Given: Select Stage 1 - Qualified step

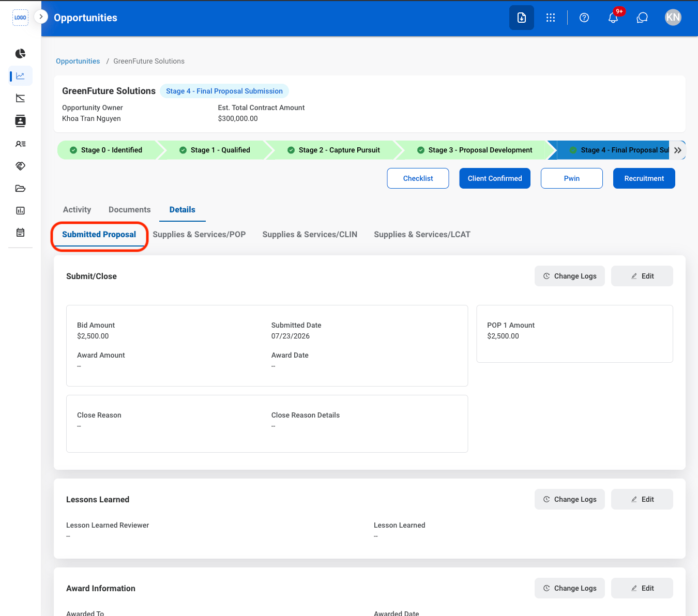Looking at the screenshot, I should (216, 150).
